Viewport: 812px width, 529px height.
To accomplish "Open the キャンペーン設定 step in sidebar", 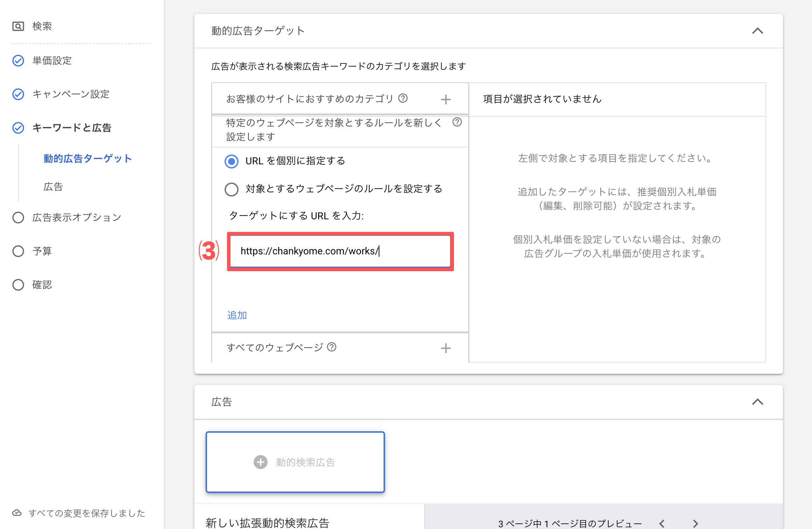I will [71, 94].
